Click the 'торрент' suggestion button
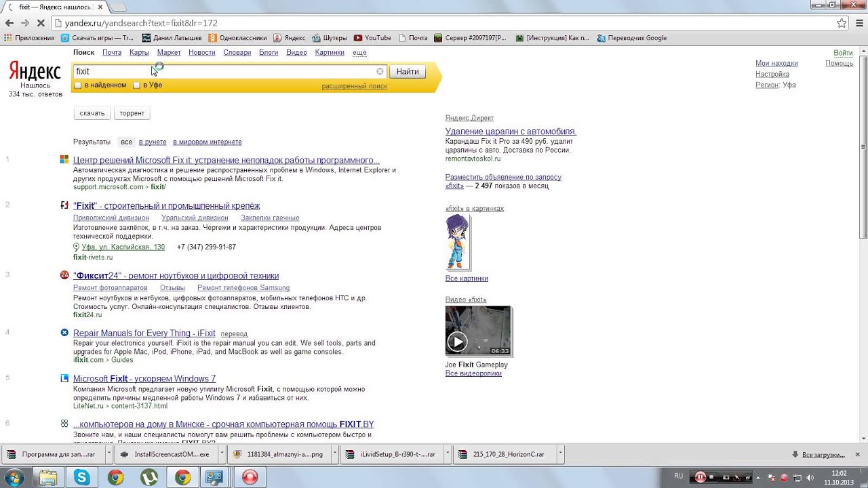This screenshot has height=488, width=868. pyautogui.click(x=132, y=113)
